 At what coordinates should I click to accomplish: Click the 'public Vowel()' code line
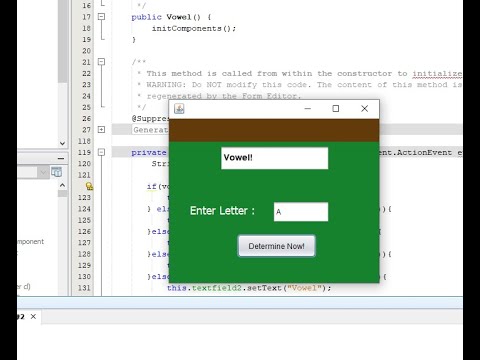click(x=171, y=17)
